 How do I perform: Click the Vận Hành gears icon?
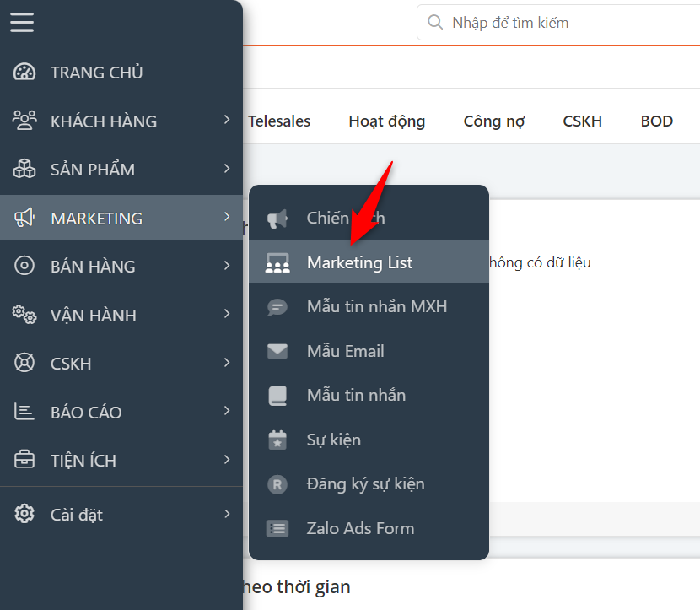(x=24, y=315)
